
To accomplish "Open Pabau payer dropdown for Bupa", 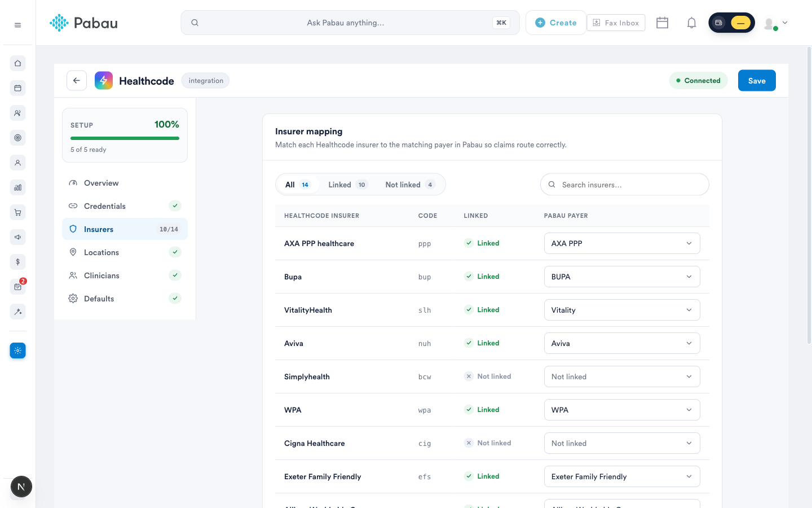I will 622,277.
